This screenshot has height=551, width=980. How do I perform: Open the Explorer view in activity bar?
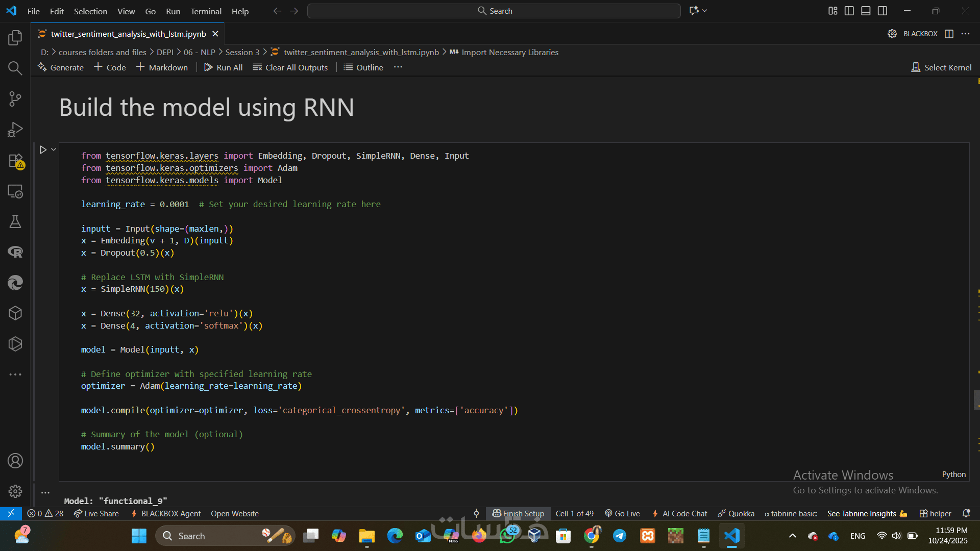pos(15,38)
